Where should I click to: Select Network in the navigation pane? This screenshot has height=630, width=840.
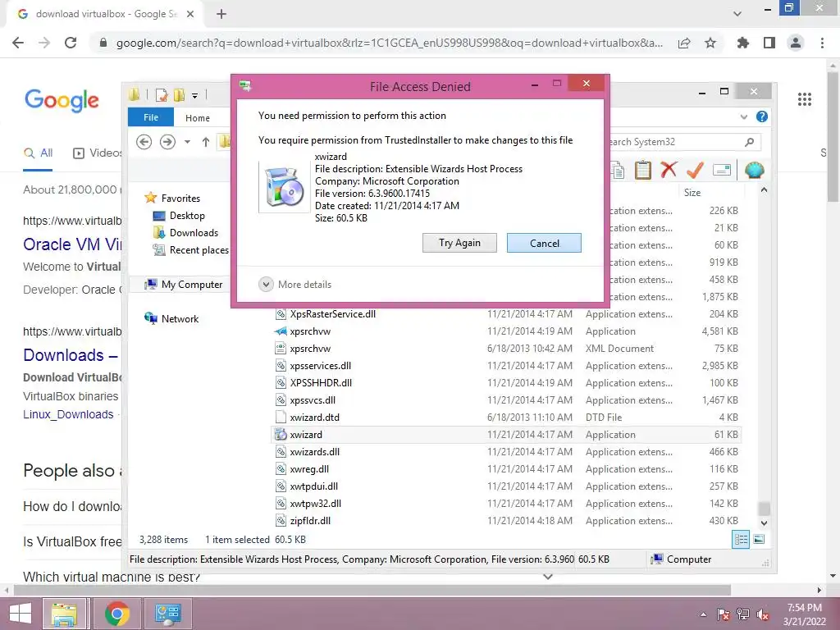click(171, 319)
